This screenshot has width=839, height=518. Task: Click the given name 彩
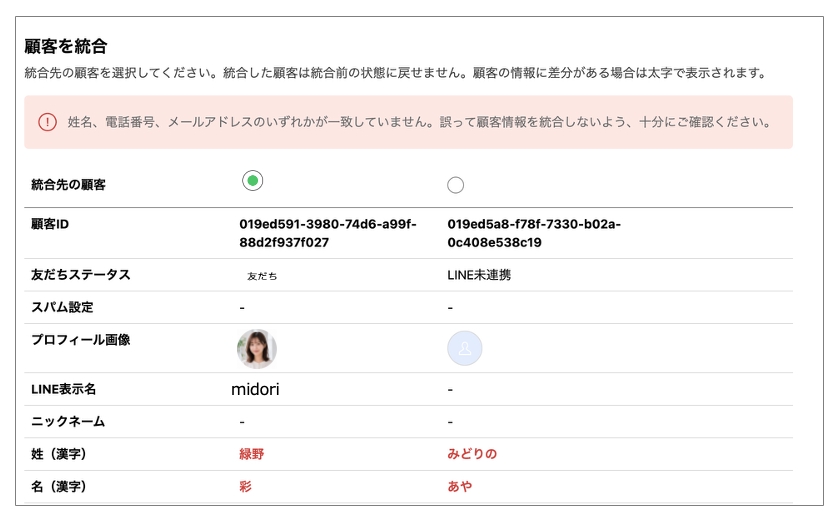(x=245, y=486)
